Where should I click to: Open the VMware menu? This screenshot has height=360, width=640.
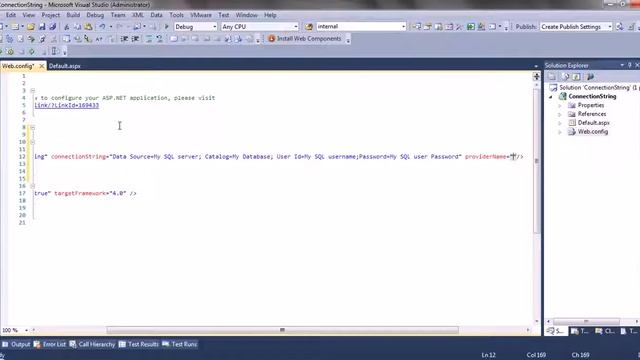click(201, 15)
